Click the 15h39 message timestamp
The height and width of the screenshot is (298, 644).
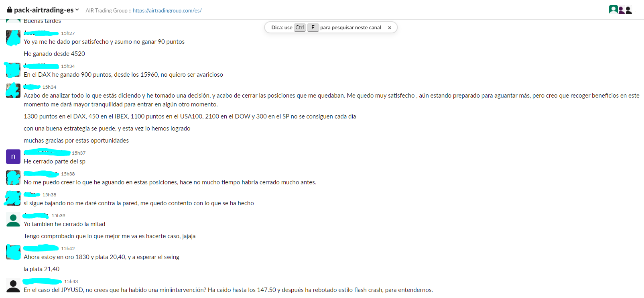point(58,216)
